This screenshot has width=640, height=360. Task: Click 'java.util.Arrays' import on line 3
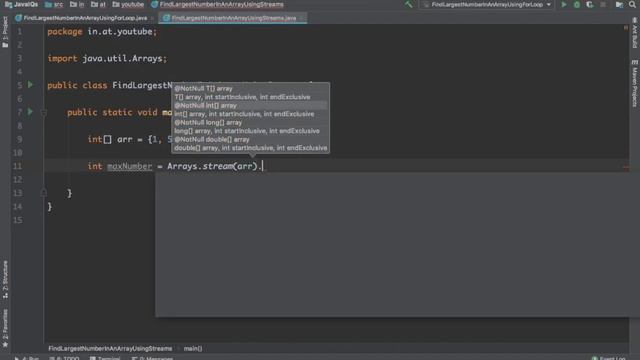pyautogui.click(x=123, y=58)
